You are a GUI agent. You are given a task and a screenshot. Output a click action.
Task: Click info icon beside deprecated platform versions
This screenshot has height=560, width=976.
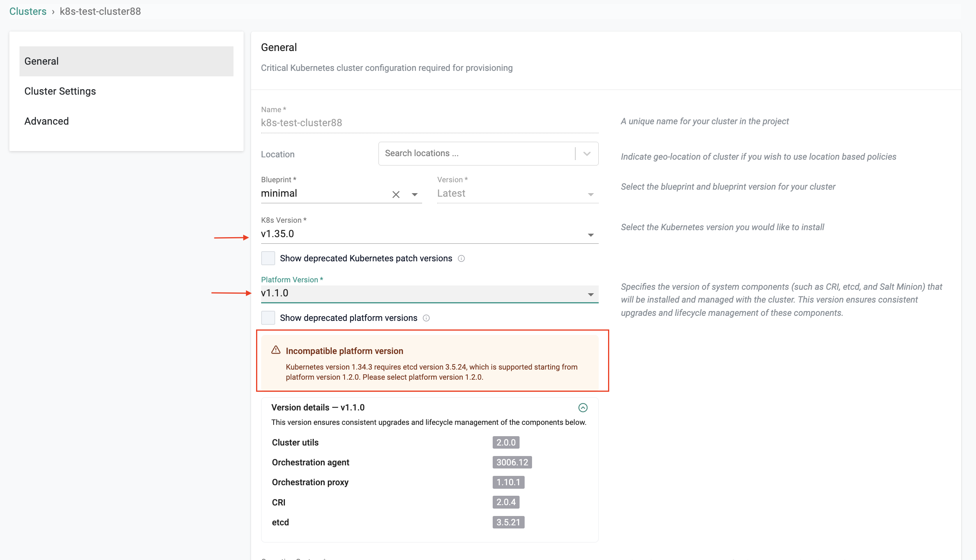(426, 318)
